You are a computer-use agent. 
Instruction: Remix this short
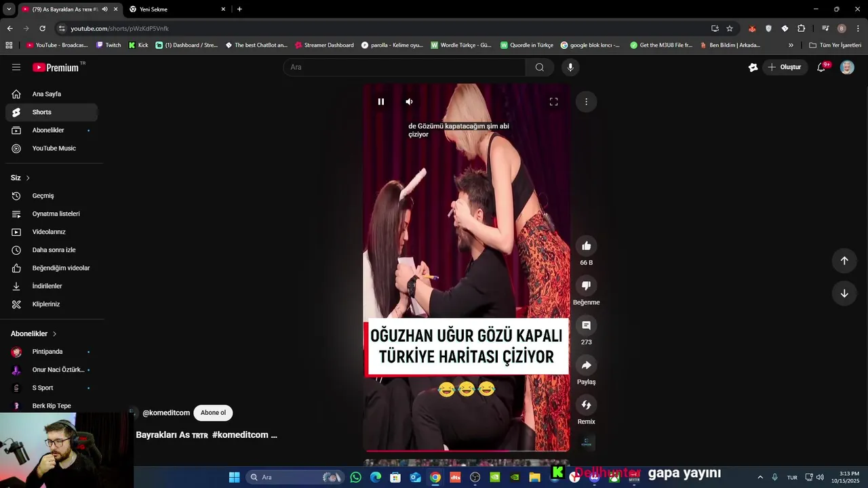(x=587, y=405)
